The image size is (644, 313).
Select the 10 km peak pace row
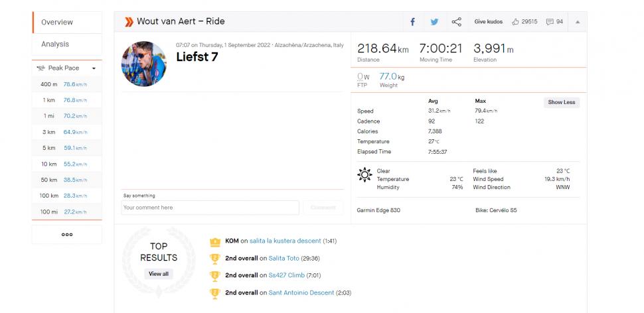click(67, 164)
